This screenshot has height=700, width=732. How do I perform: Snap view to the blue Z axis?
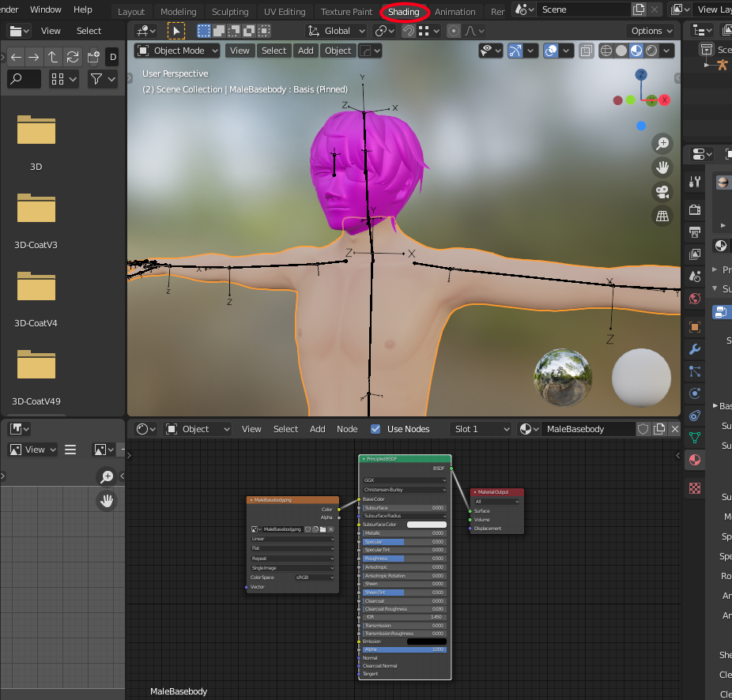641,75
